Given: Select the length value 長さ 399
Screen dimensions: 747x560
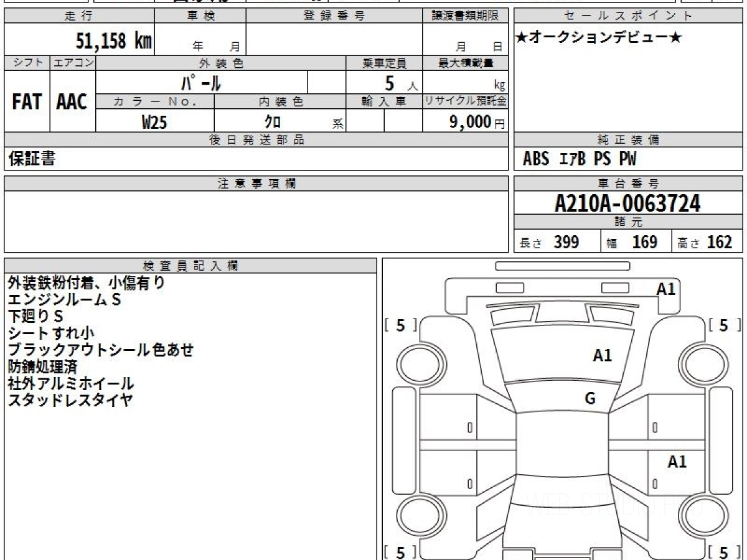Looking at the screenshot, I should point(549,242).
